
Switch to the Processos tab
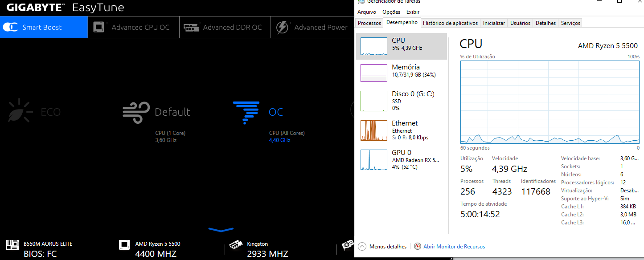point(369,23)
